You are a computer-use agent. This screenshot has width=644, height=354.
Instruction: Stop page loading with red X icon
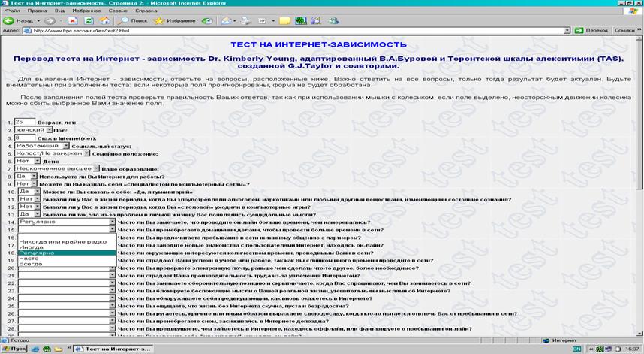point(73,20)
